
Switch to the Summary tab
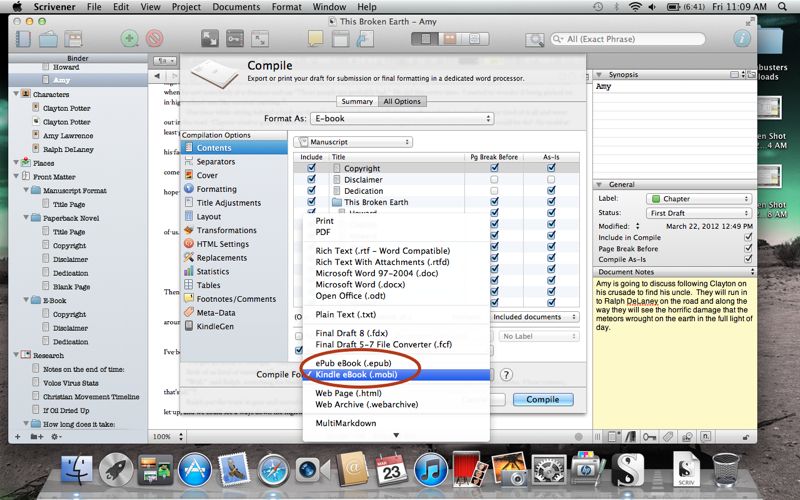357,101
